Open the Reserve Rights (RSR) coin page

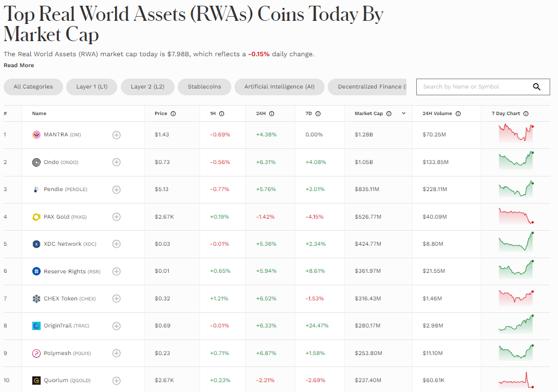click(72, 271)
